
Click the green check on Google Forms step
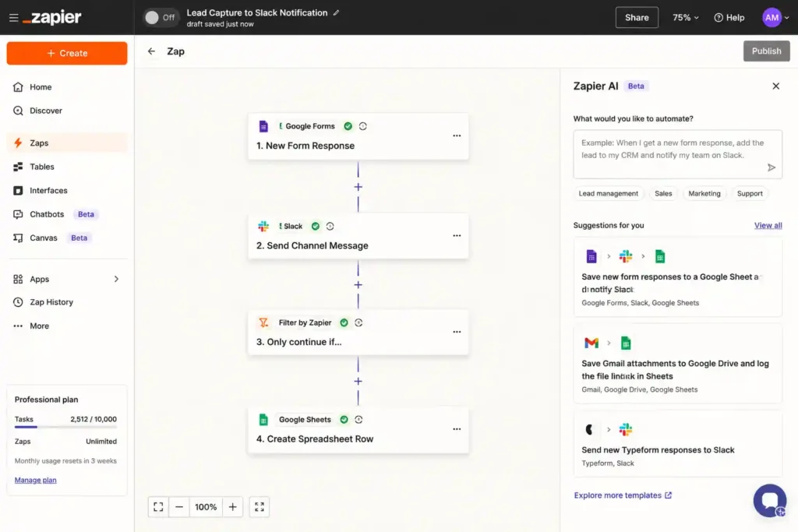[348, 126]
